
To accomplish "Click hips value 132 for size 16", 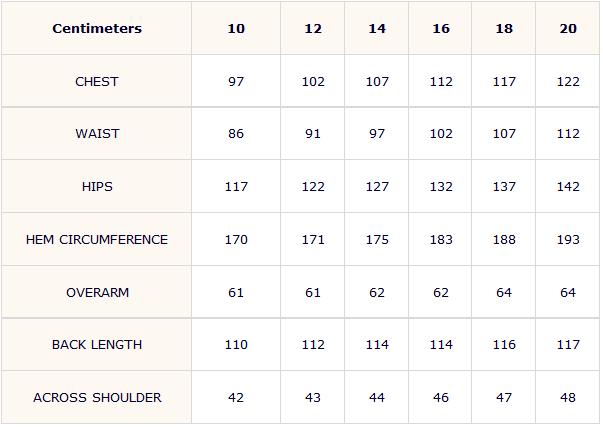I will click(441, 187).
